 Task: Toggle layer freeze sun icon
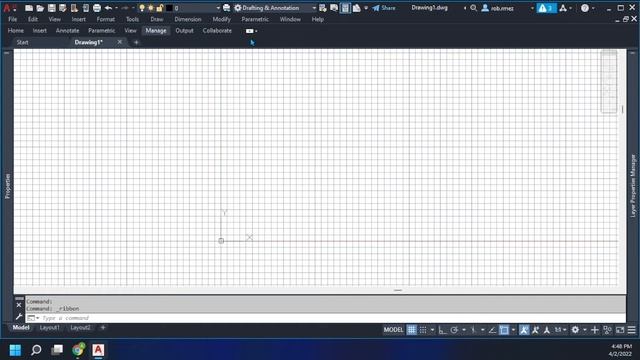(x=151, y=8)
